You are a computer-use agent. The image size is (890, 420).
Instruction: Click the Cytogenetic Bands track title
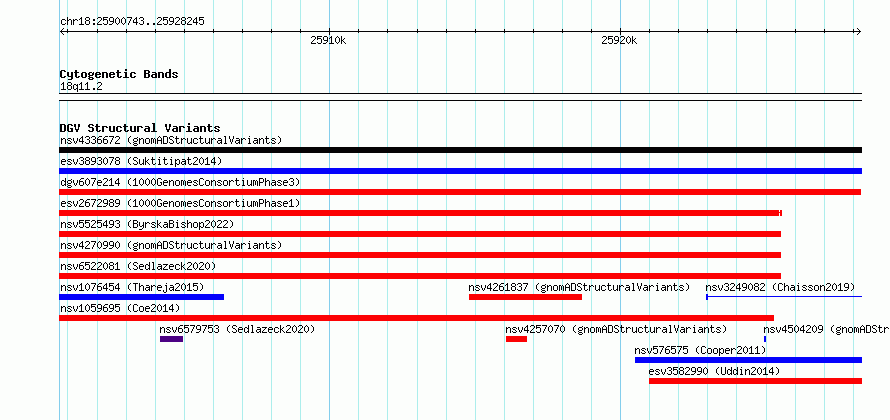tap(119, 74)
